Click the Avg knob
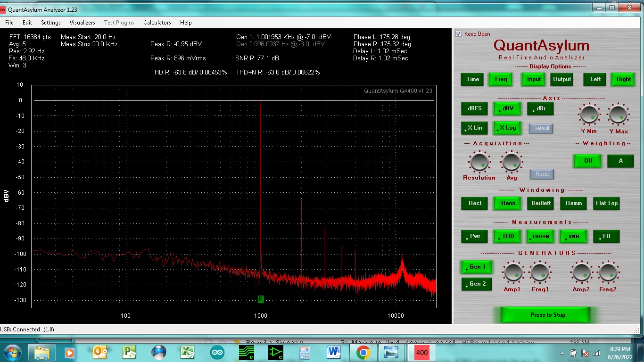 click(x=512, y=162)
